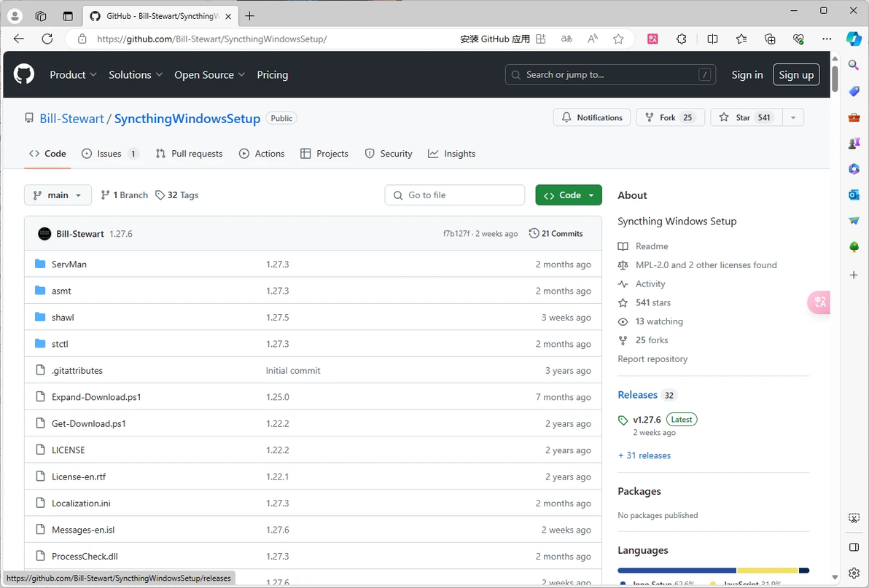Open the tools briefcase sidebar icon
This screenshot has height=588, width=869.
click(x=854, y=117)
